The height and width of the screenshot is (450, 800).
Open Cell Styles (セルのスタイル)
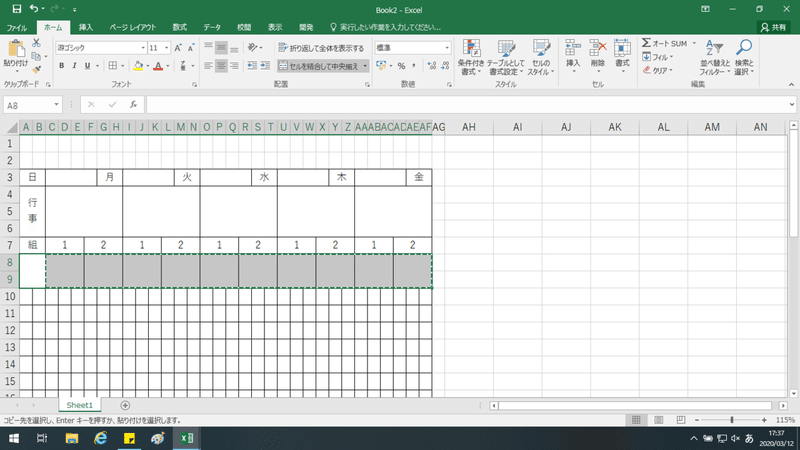(x=541, y=57)
